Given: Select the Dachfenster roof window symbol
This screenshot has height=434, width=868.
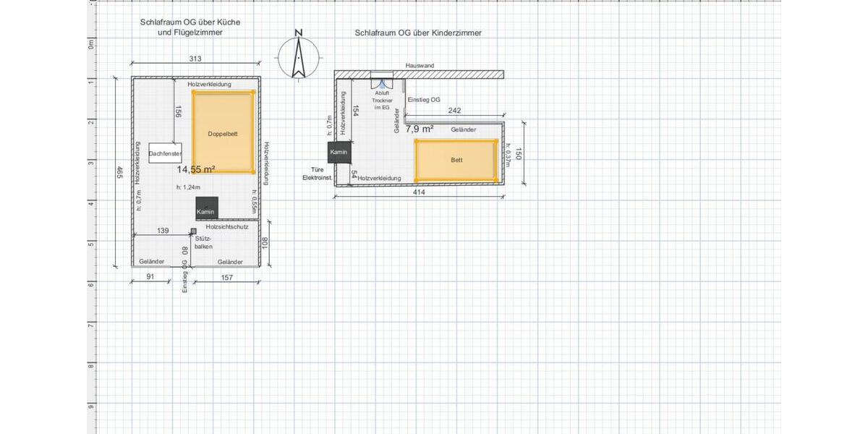Looking at the screenshot, I should point(163,153).
